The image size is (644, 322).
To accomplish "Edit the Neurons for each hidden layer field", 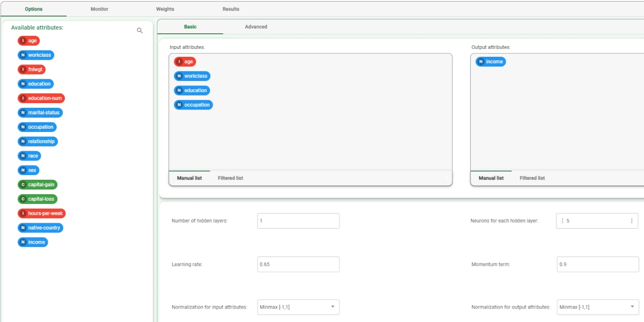I will (597, 221).
